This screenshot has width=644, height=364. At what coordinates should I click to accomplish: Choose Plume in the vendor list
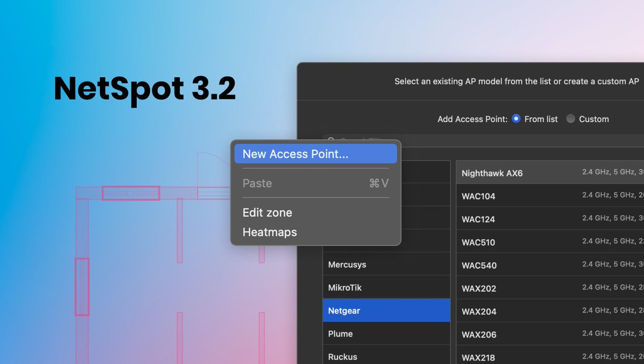(x=386, y=333)
